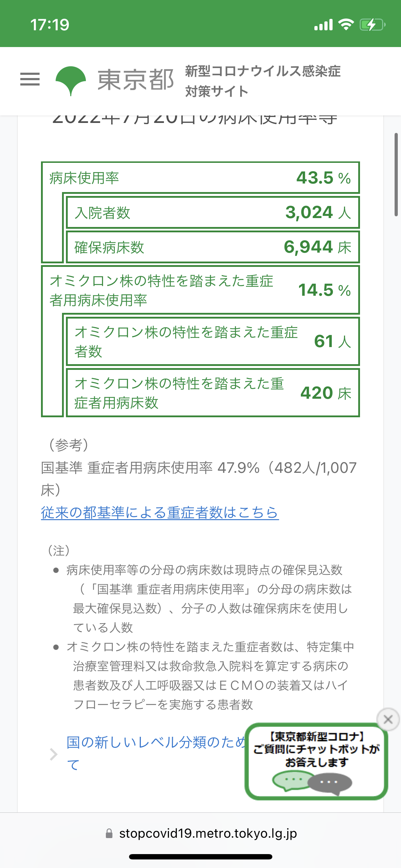401x868 pixels.
Task: Tap the green Tokyo ginkgo logo
Action: [x=71, y=81]
